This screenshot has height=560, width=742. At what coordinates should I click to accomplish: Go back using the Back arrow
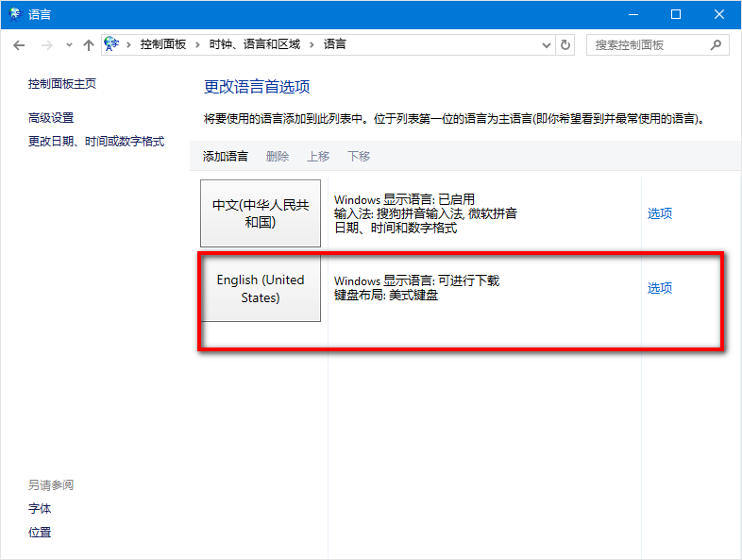click(20, 45)
